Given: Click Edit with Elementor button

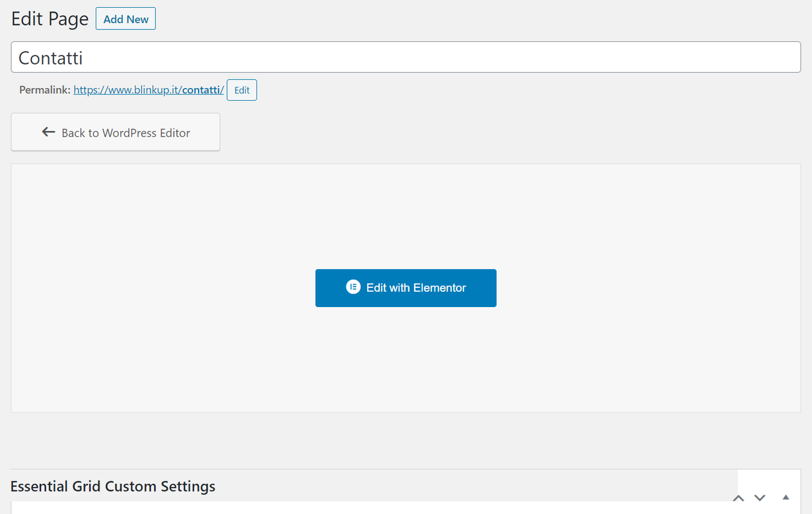Looking at the screenshot, I should coord(406,288).
